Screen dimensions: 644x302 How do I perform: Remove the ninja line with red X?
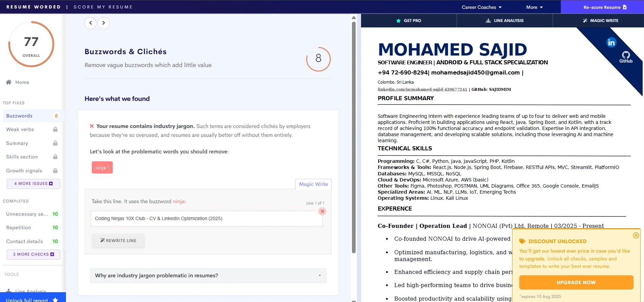[322, 211]
